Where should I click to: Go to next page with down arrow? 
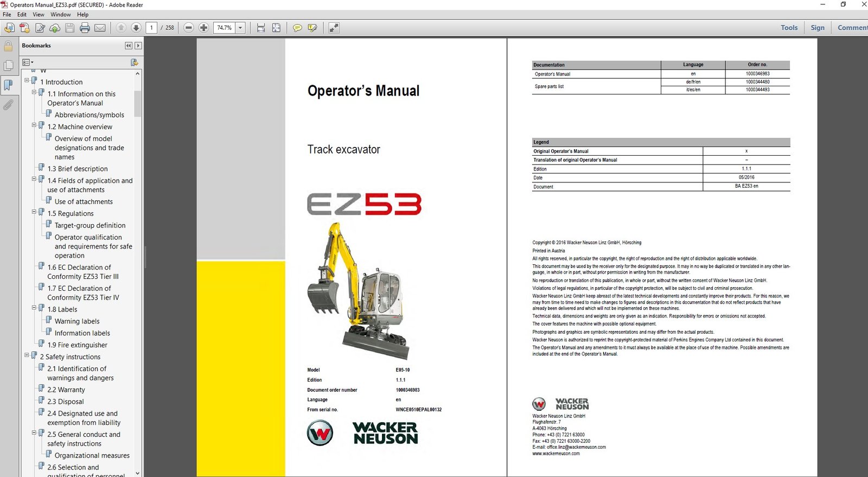[136, 28]
